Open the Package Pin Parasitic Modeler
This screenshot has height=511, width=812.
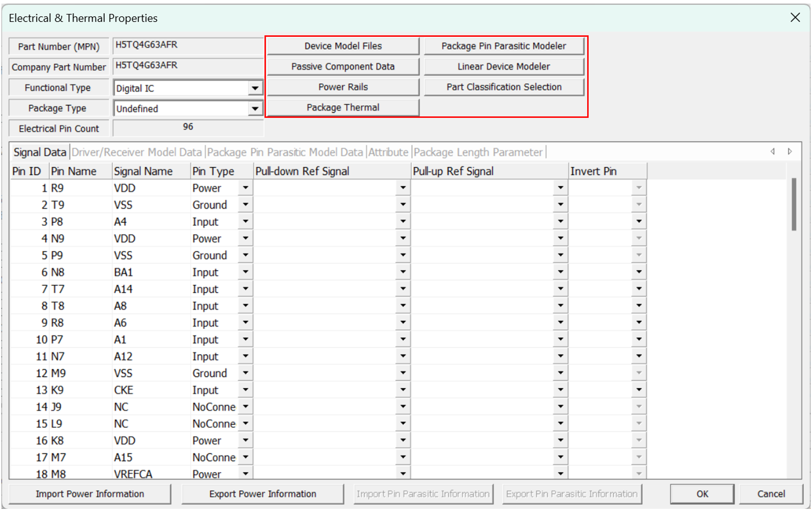click(504, 46)
